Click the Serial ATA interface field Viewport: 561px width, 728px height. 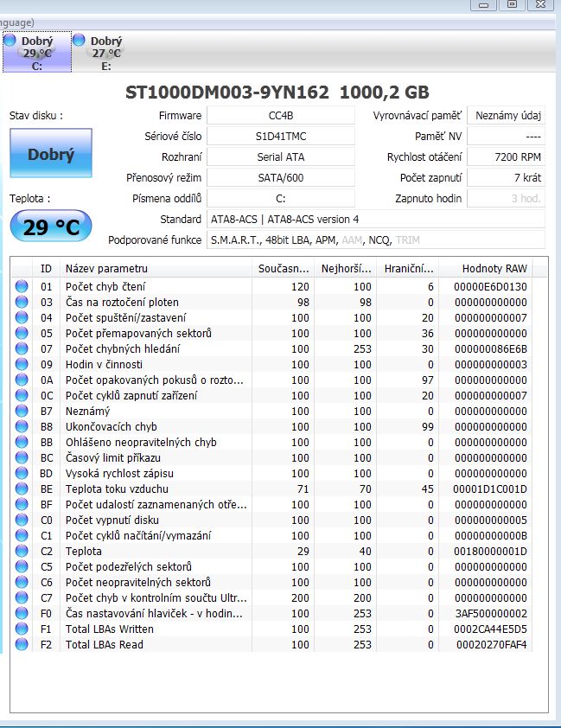click(281, 157)
